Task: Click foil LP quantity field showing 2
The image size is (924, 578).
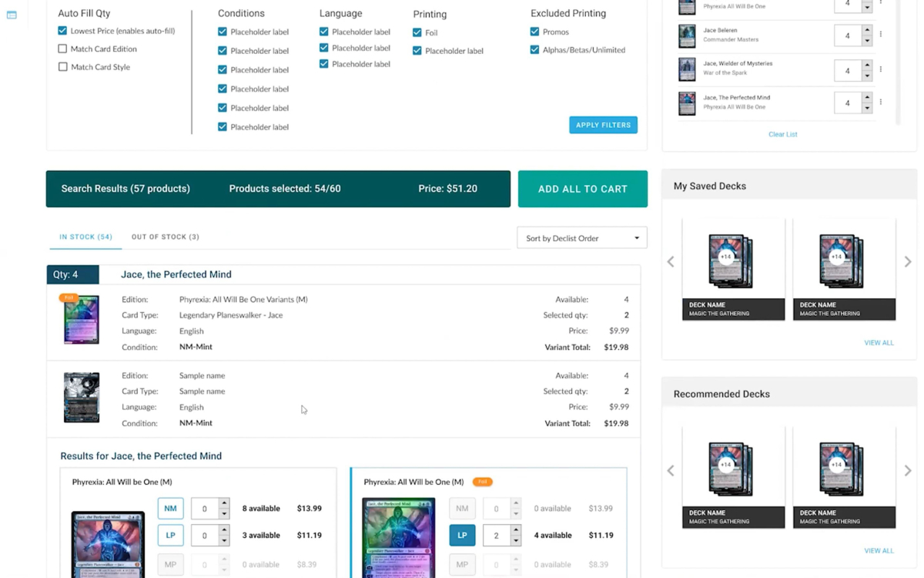Action: pos(497,535)
